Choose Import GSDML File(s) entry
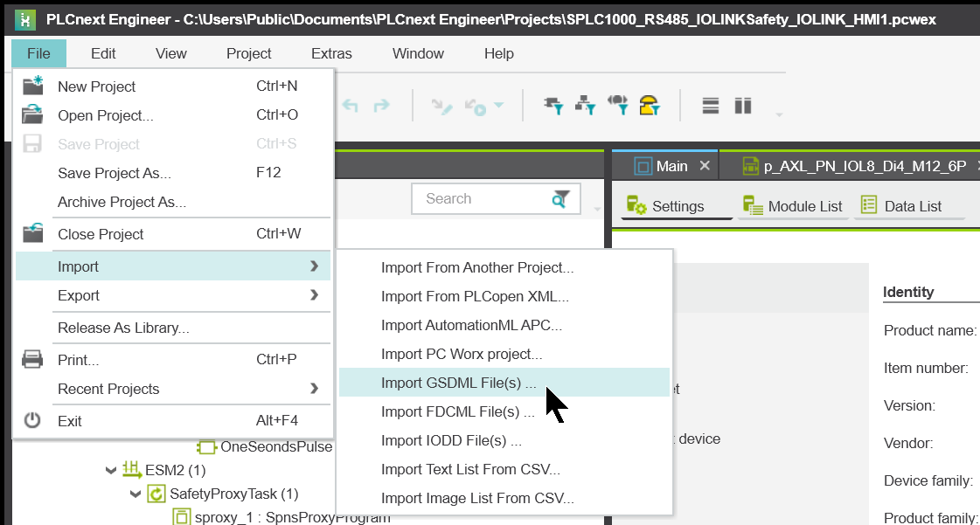The height and width of the screenshot is (525, 980). tap(504, 383)
